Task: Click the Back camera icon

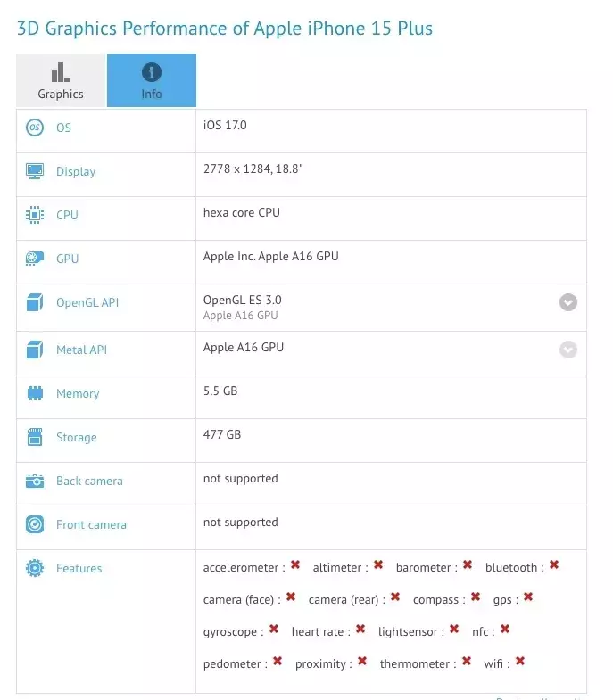Action: (x=35, y=482)
